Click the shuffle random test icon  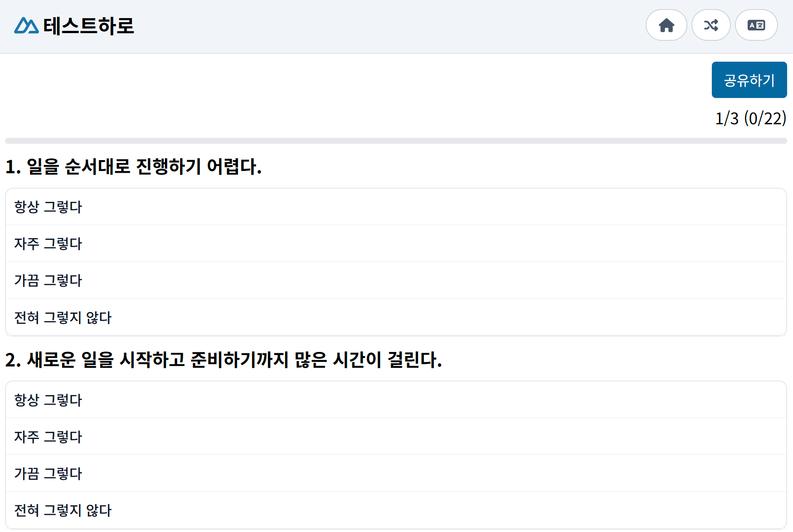[x=710, y=25]
